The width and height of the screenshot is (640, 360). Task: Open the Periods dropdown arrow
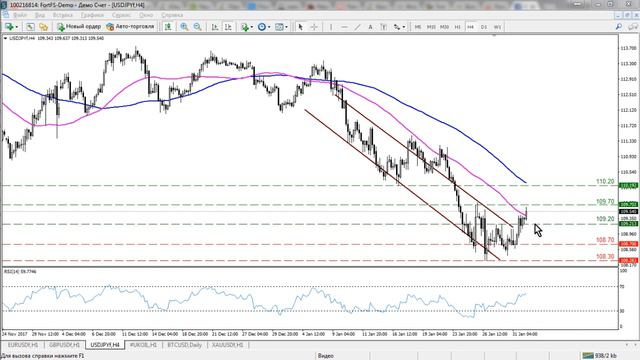point(269,27)
